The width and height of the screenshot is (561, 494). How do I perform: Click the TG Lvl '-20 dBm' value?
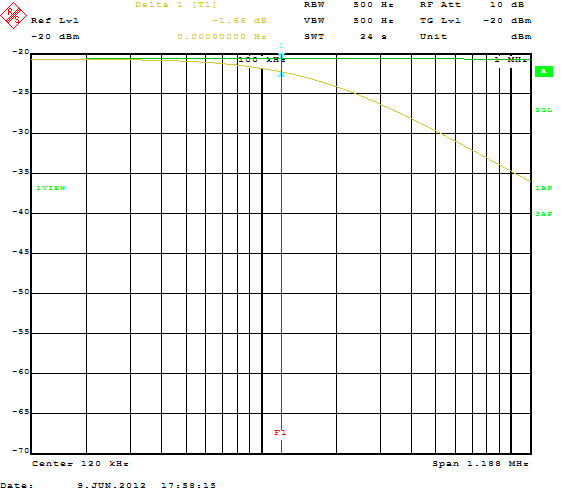pos(507,21)
